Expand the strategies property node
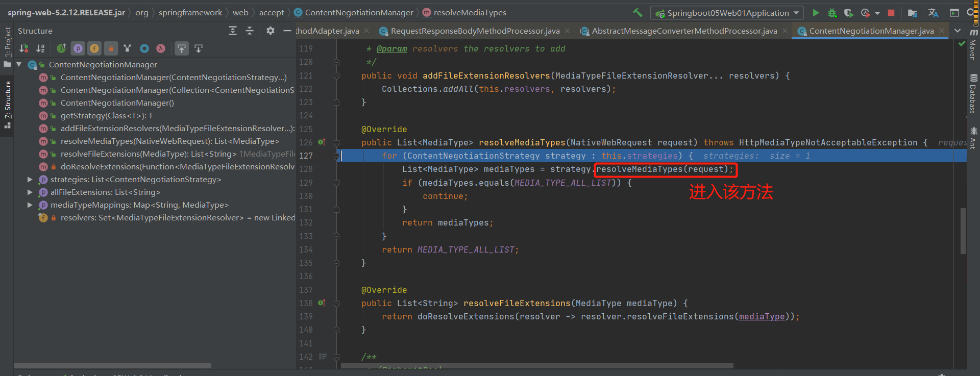Image resolution: width=980 pixels, height=376 pixels. (30, 180)
